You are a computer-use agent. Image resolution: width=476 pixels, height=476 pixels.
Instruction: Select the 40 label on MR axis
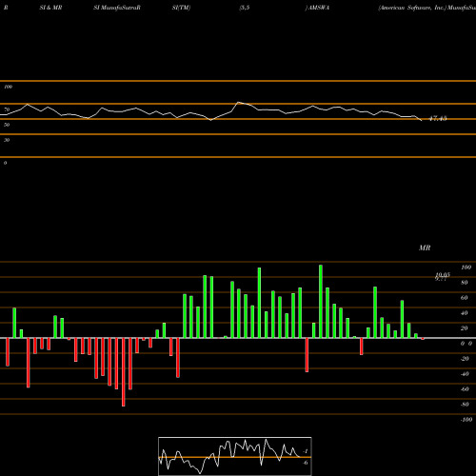465,313
